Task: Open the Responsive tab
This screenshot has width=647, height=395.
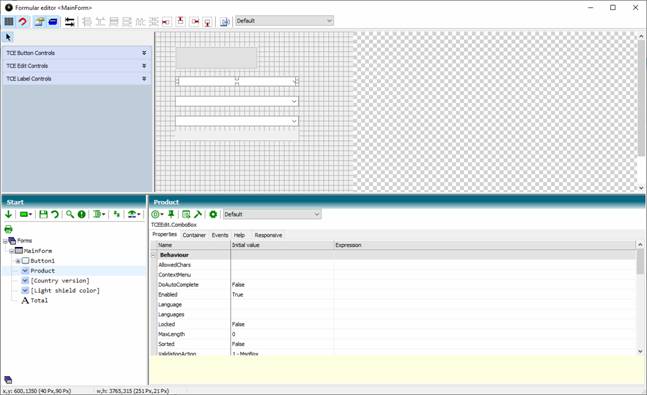Action: point(268,235)
